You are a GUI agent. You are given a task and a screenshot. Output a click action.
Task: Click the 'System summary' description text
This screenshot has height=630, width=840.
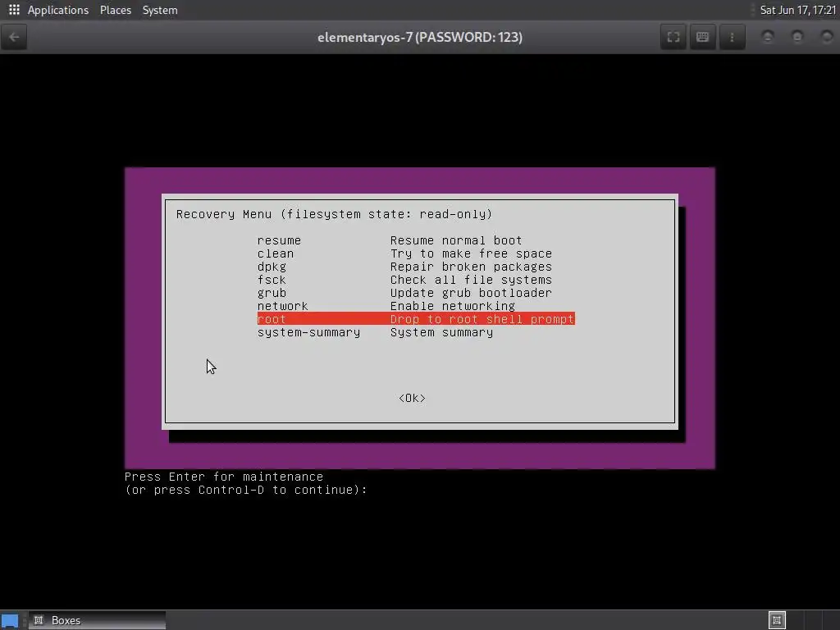pos(441,332)
